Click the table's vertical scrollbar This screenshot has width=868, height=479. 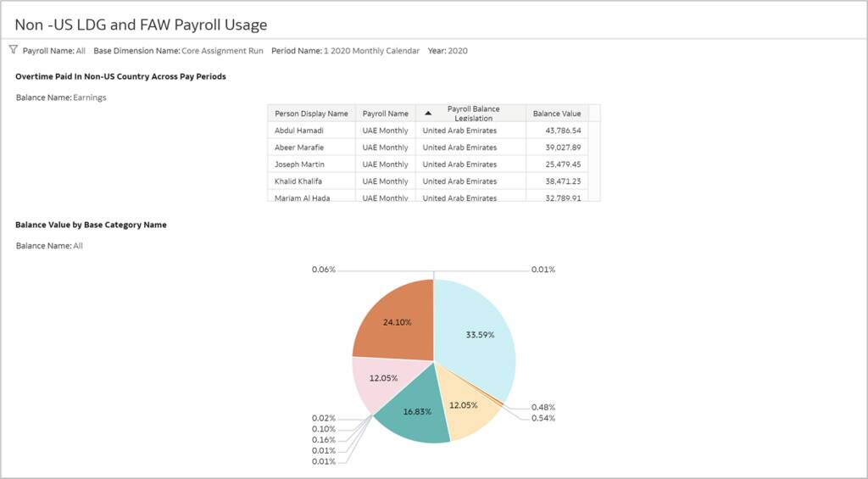coord(594,160)
